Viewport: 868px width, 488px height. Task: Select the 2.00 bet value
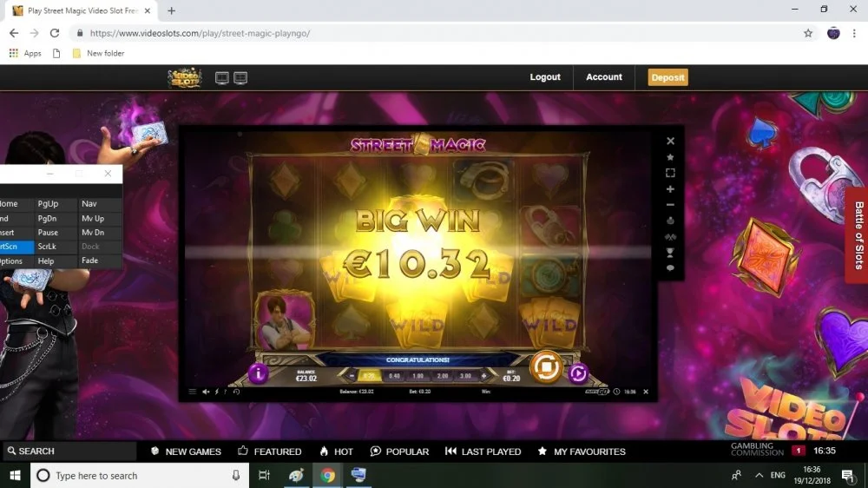443,376
